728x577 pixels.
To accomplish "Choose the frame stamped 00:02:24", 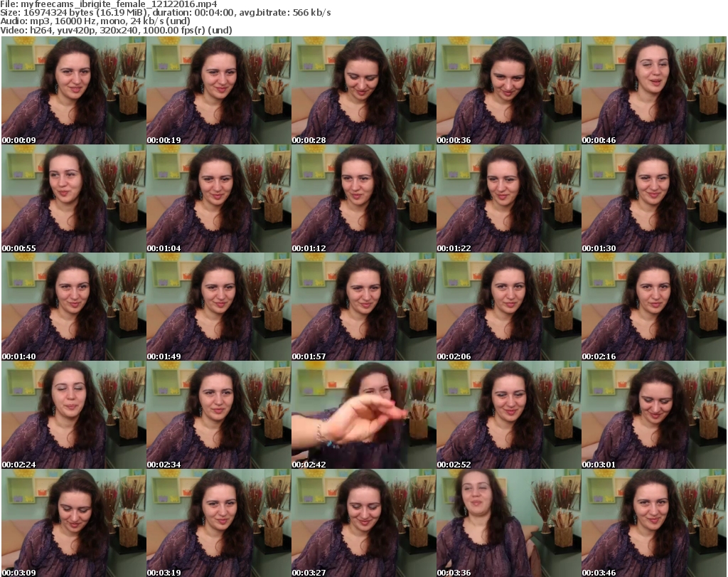I will (x=74, y=415).
